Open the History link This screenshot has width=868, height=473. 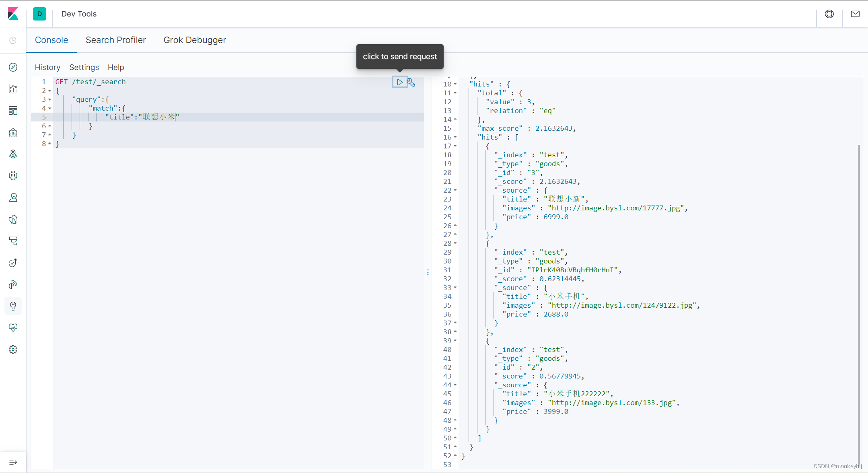[x=47, y=67]
